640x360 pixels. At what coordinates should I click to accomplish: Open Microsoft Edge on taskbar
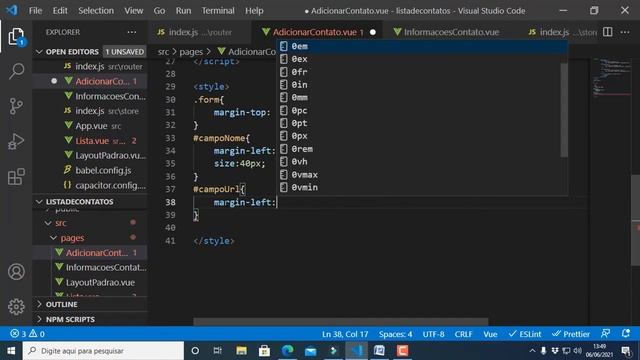pyautogui.click(x=287, y=351)
